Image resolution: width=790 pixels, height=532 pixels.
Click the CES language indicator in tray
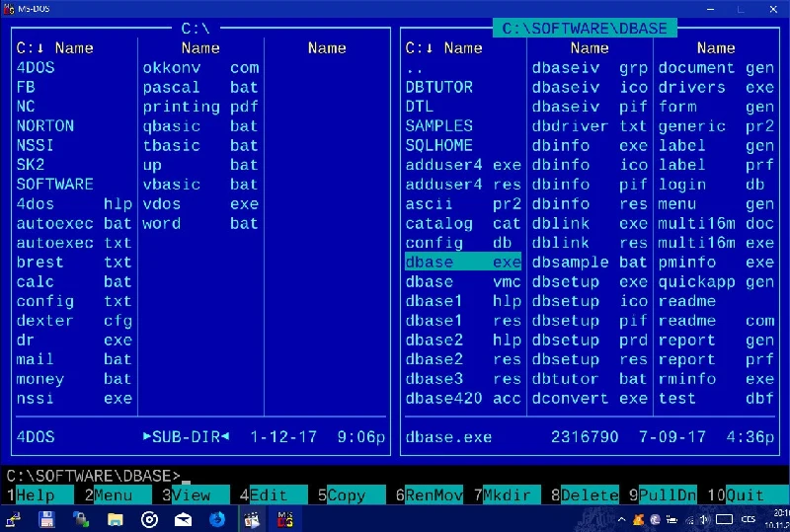(749, 519)
